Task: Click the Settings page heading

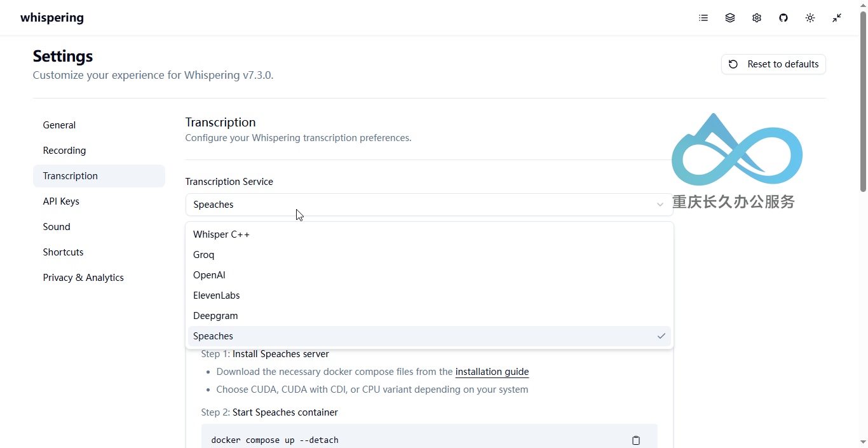Action: click(x=63, y=56)
